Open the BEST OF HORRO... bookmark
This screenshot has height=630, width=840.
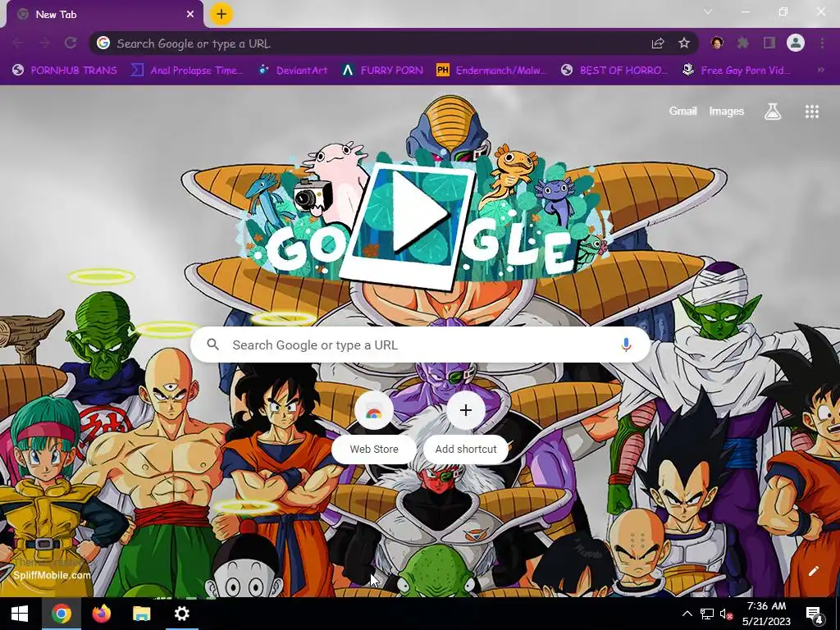pyautogui.click(x=614, y=71)
